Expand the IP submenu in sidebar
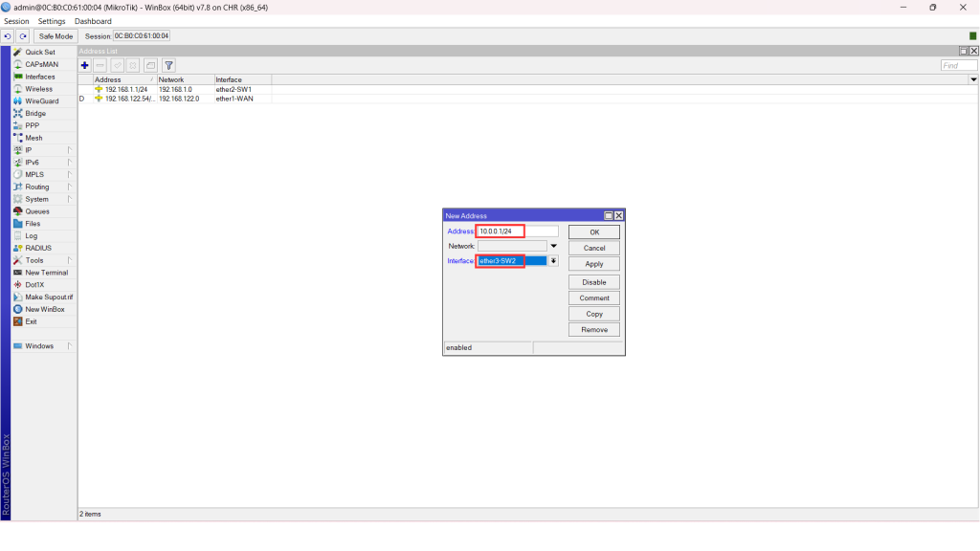980x551 pixels. point(29,150)
